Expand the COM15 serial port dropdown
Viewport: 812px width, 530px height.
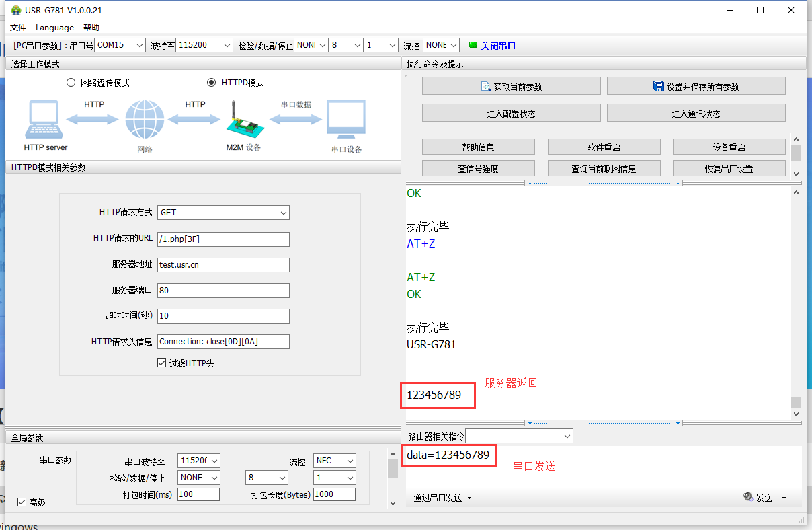[139, 45]
